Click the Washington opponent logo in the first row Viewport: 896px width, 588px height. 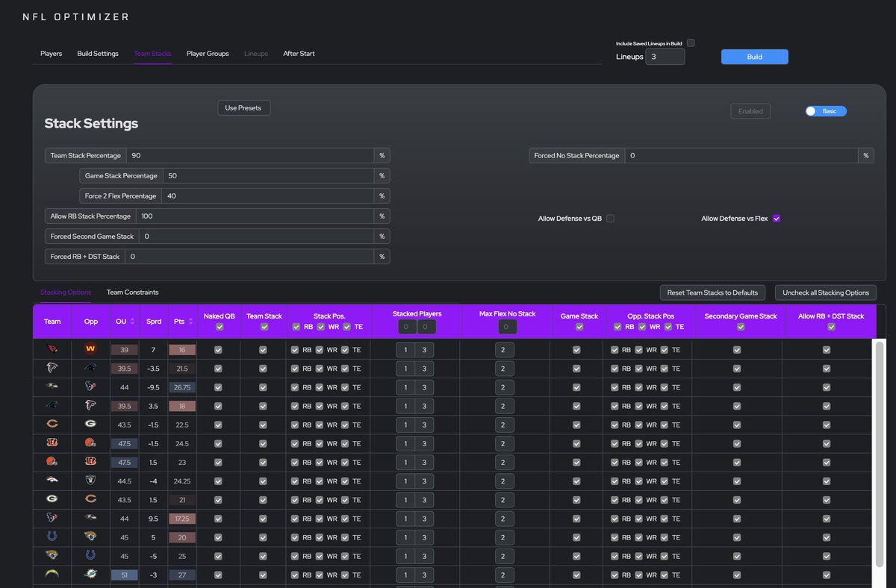[x=90, y=349]
